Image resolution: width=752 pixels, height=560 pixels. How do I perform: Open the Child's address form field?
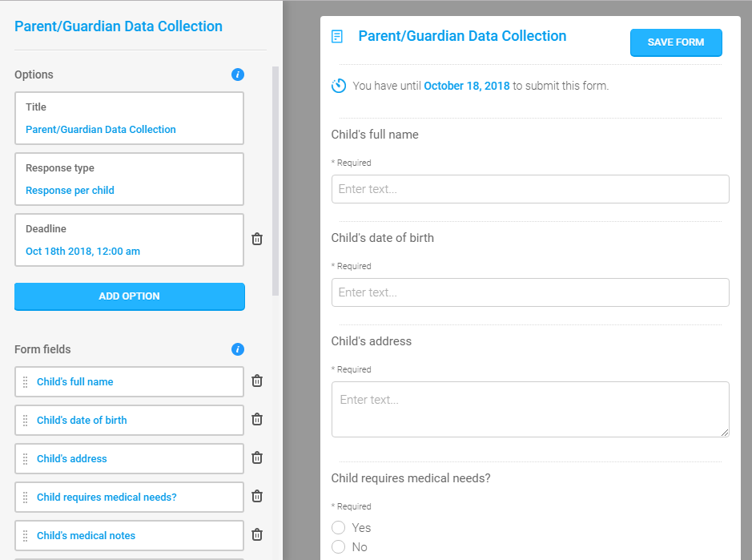tap(129, 459)
